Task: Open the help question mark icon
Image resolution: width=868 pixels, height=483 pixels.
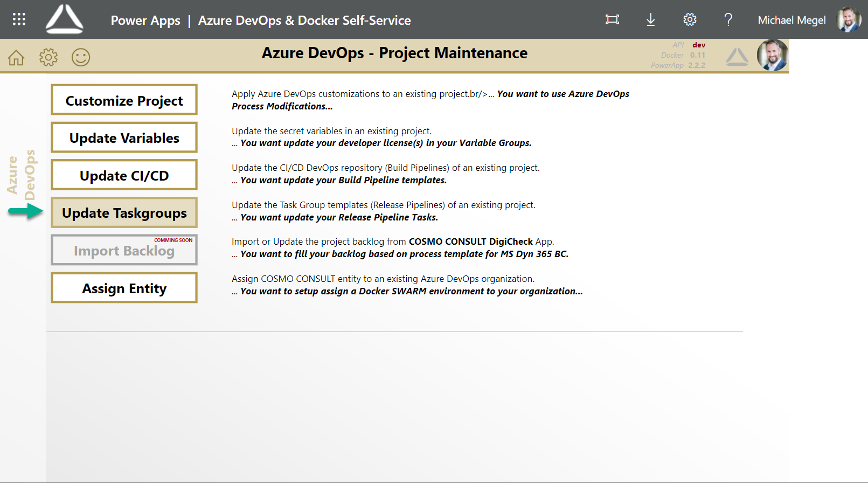Action: click(728, 20)
